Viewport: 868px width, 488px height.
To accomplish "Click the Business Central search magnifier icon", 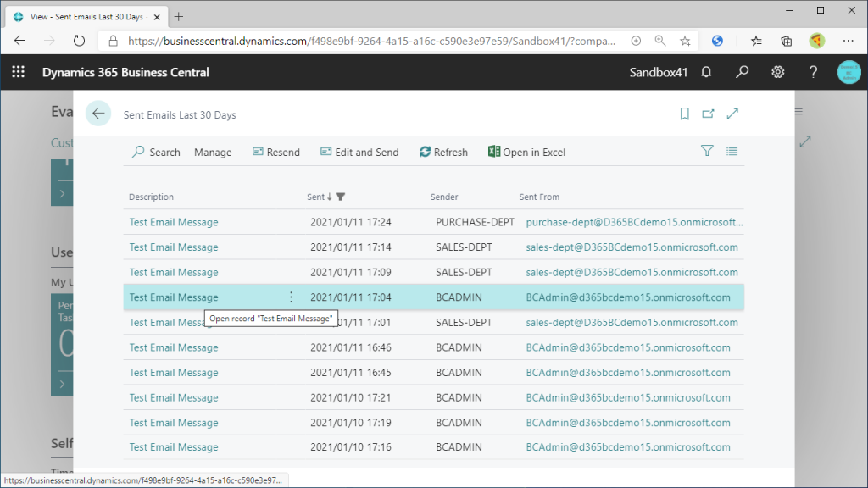I will click(743, 72).
